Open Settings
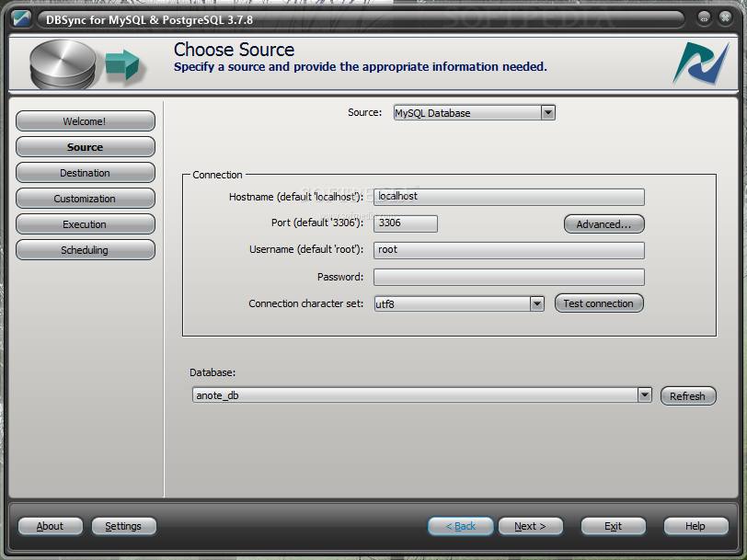This screenshot has width=747, height=560. (x=123, y=526)
